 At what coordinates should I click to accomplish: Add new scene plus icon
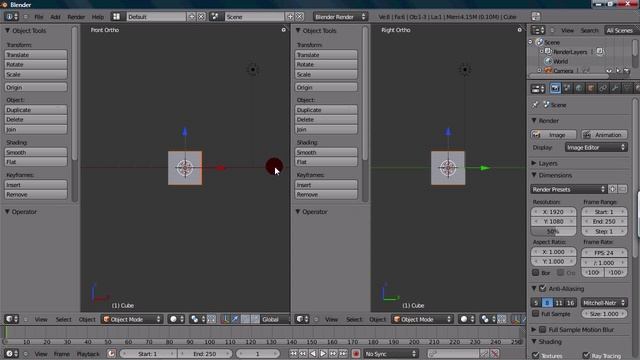[x=290, y=17]
